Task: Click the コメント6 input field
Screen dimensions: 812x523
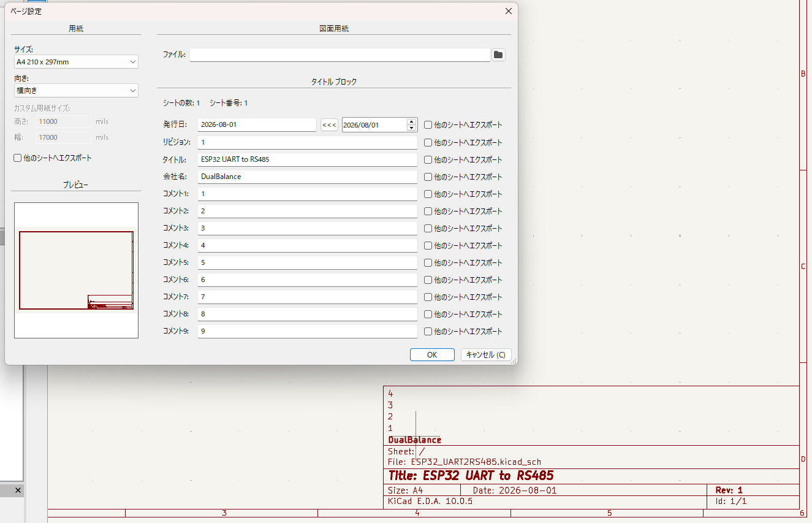Action: pyautogui.click(x=308, y=280)
